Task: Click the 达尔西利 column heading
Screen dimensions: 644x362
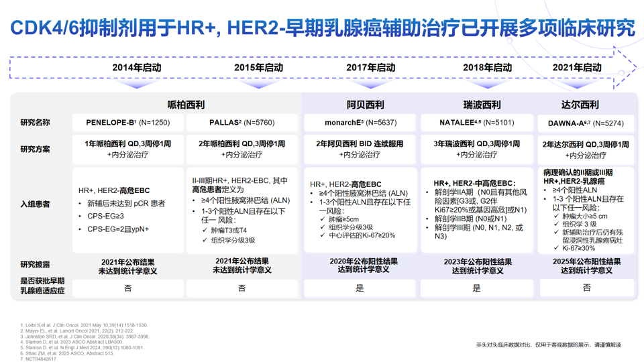Action: (x=580, y=105)
